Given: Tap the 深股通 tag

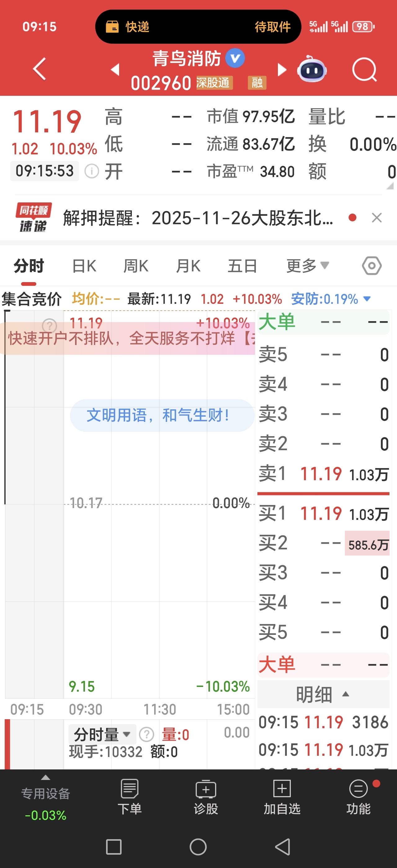Looking at the screenshot, I should coord(214,82).
